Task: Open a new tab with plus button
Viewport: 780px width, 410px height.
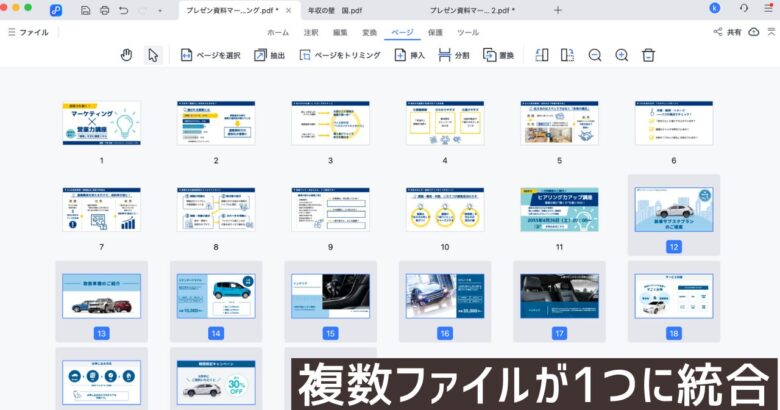Action: click(x=557, y=9)
